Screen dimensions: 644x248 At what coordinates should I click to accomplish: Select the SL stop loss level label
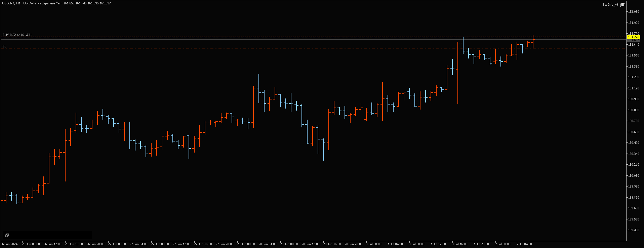point(4,46)
